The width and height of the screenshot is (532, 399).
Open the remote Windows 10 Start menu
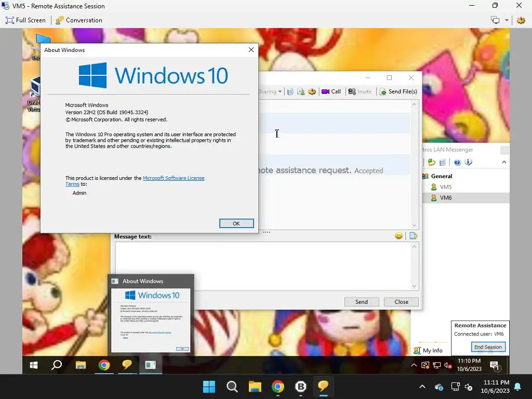(x=34, y=365)
